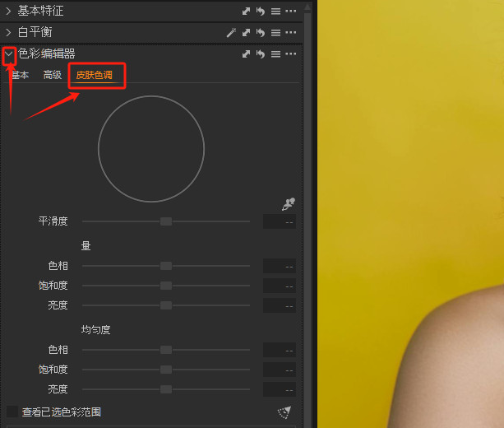Image resolution: width=504 pixels, height=428 pixels.
Task: Open 基本特征 more options dots
Action: (x=291, y=11)
